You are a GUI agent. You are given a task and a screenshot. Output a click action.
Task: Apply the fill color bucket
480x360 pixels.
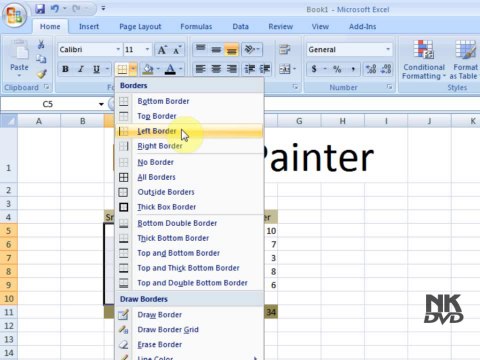[148, 69]
